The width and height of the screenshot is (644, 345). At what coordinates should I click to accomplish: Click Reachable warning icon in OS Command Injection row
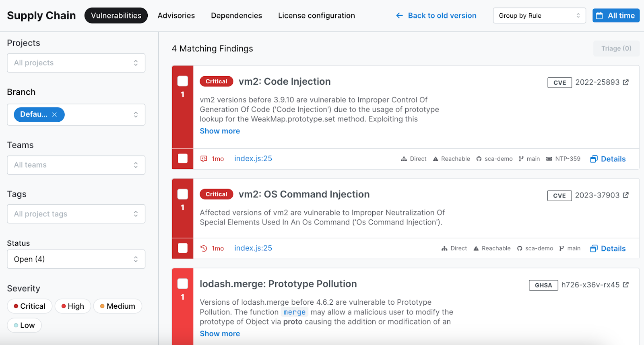coord(476,248)
